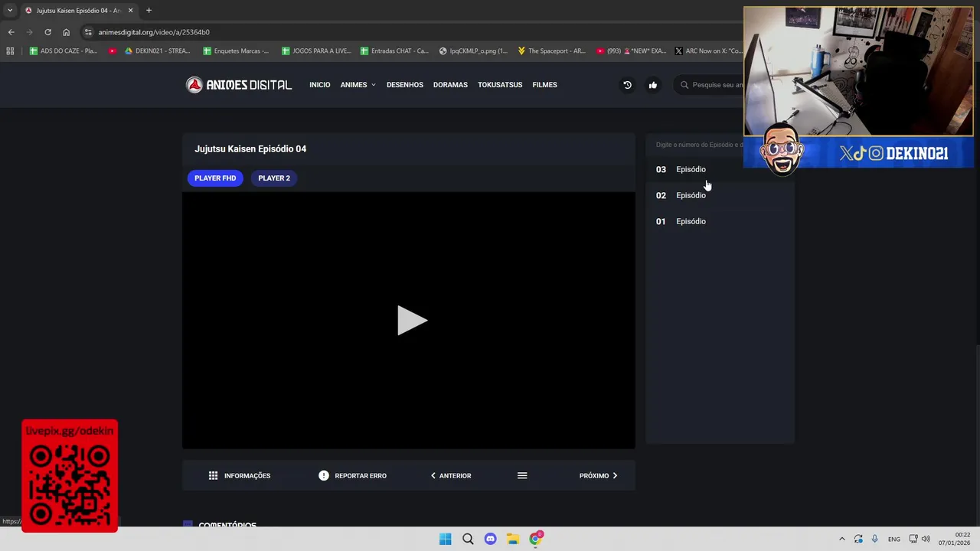Click the 'Jujutsu Kaisen Episódio 04' title
The height and width of the screenshot is (551, 980).
[x=250, y=149]
